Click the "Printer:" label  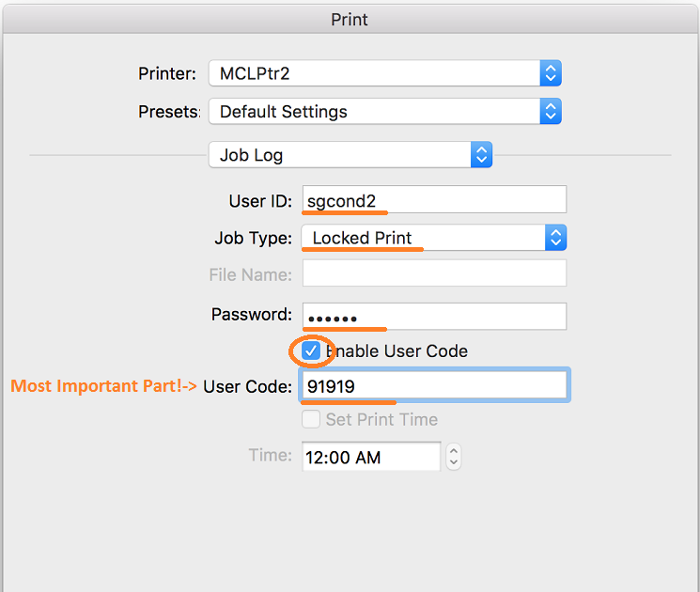[x=167, y=73]
